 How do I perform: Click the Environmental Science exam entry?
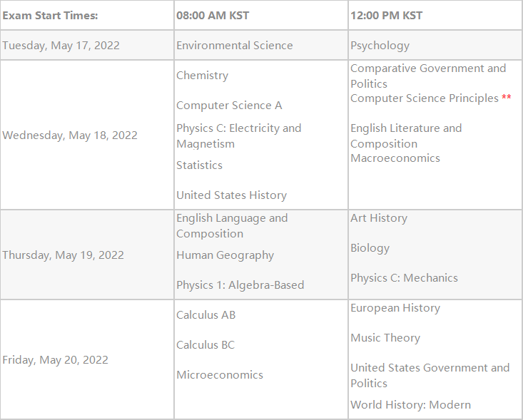tap(235, 46)
